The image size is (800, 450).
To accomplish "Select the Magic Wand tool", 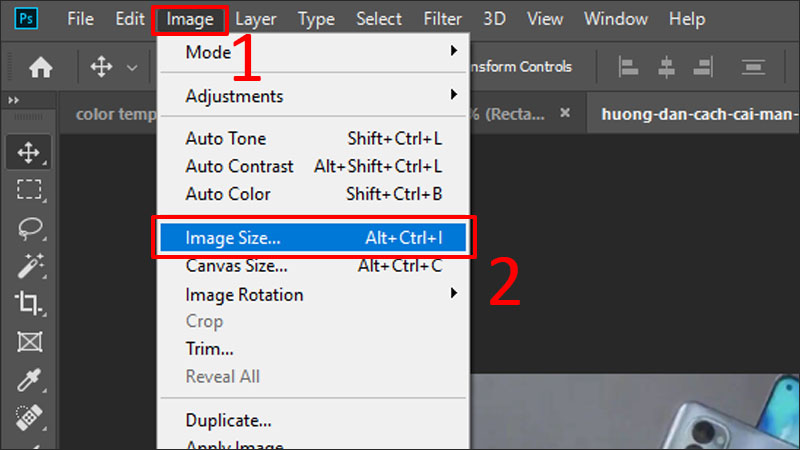I will coord(28,266).
